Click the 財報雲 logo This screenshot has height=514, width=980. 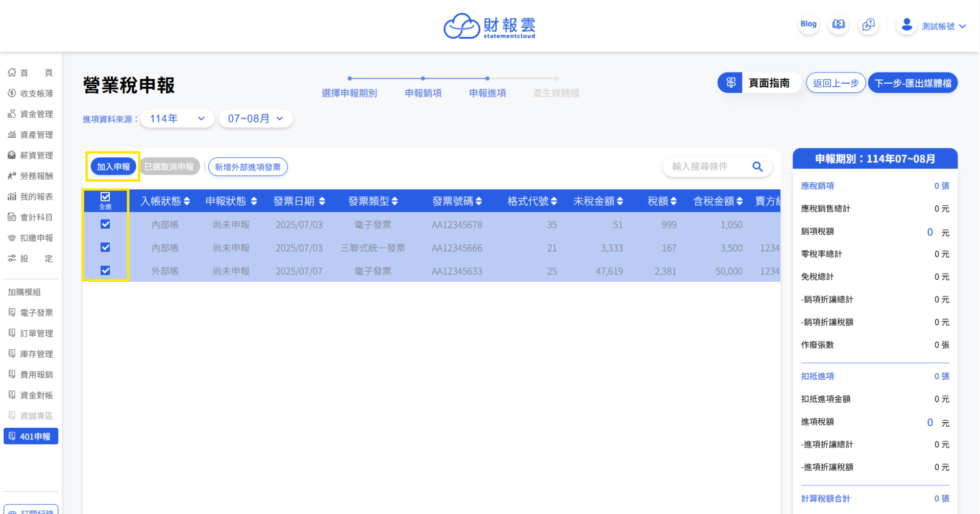(x=489, y=26)
